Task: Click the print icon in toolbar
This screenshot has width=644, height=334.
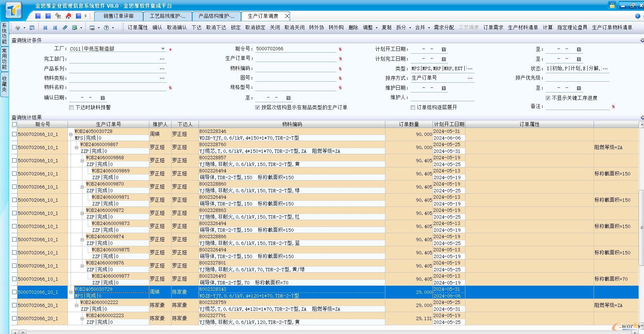Action: coord(18,28)
